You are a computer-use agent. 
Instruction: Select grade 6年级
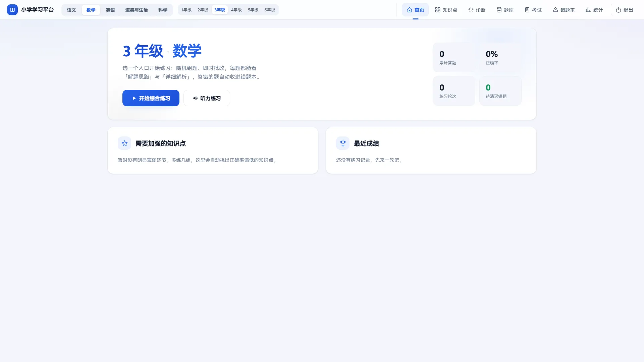tap(270, 10)
